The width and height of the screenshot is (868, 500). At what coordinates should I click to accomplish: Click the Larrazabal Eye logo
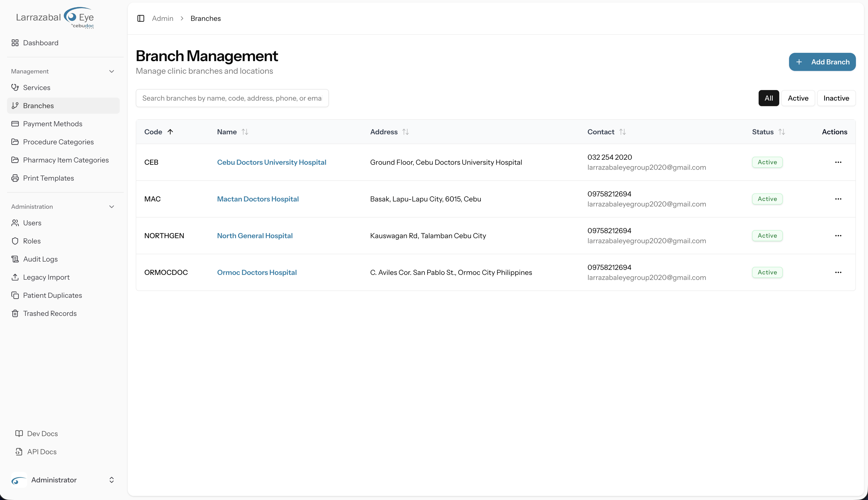click(55, 18)
